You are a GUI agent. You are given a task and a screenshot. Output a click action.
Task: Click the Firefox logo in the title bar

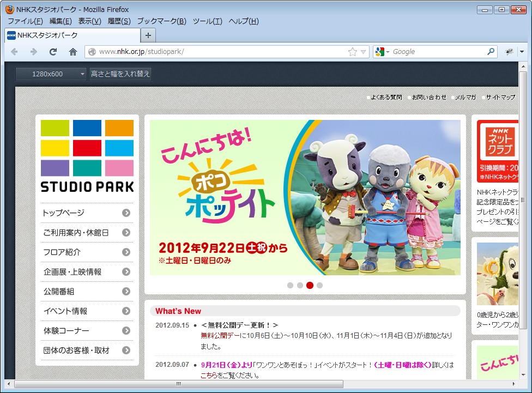[10, 9]
